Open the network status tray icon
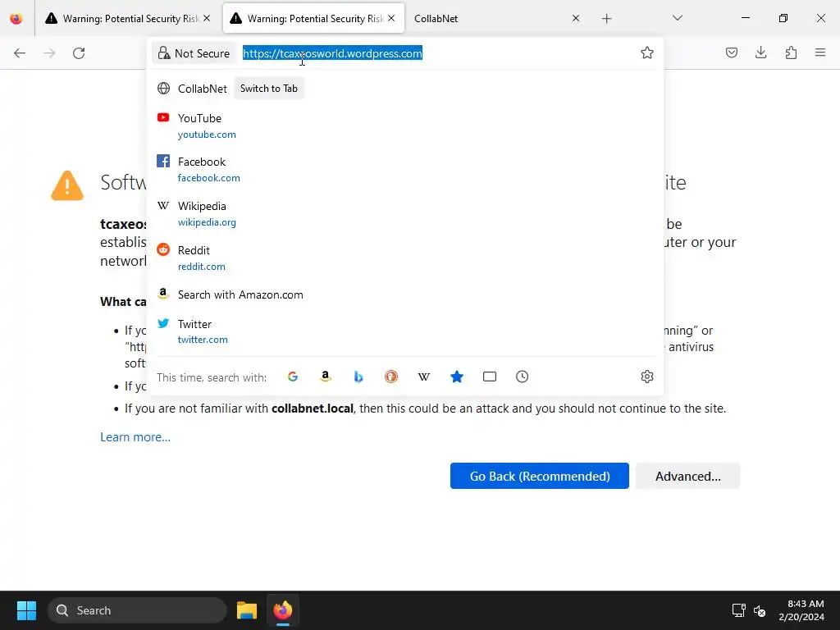The height and width of the screenshot is (630, 840). [739, 610]
